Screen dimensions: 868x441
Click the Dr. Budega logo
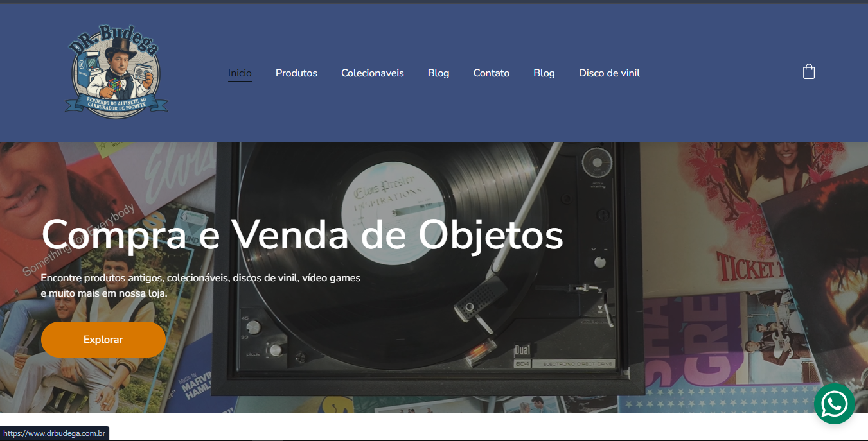(x=116, y=73)
